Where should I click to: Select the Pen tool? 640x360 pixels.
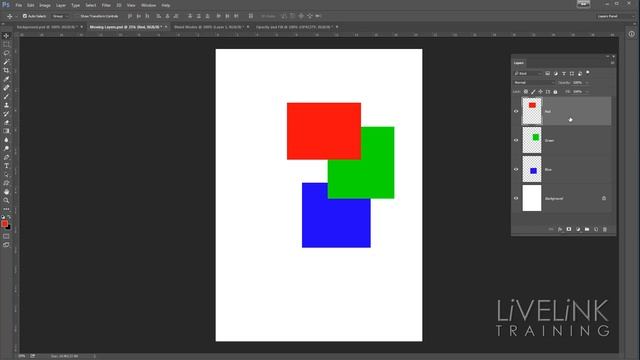click(6, 157)
